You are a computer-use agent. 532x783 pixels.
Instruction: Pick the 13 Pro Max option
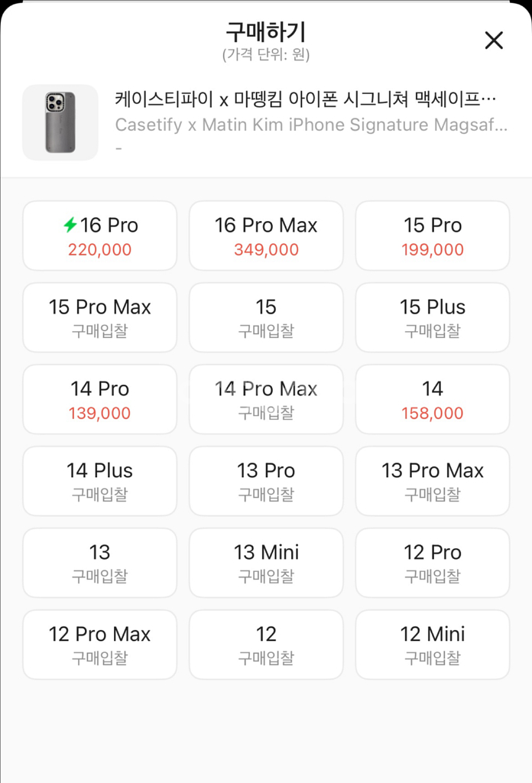point(433,482)
